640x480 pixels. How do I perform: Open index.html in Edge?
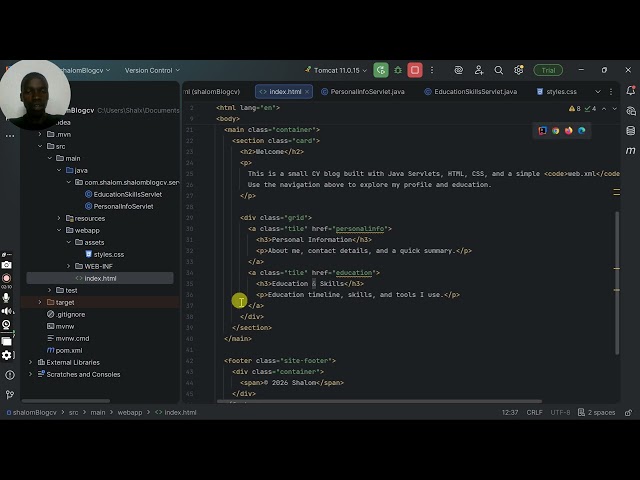pyautogui.click(x=582, y=131)
